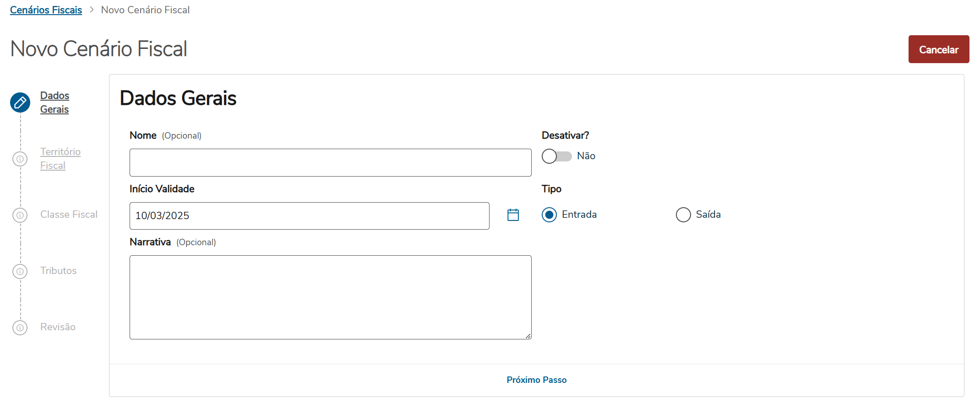This screenshot has height=403, width=980.
Task: Click the Dados Gerais pencil step icon
Action: 20,102
